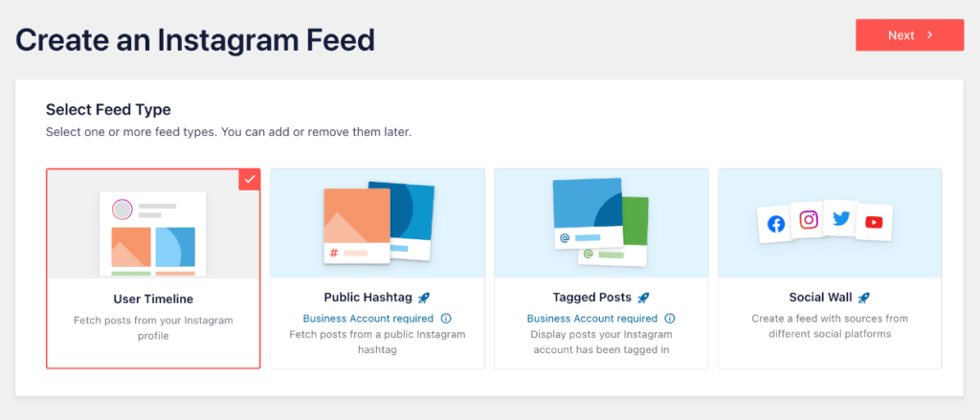
Task: Click Business Account required link under Tagged Posts
Action: (x=591, y=319)
